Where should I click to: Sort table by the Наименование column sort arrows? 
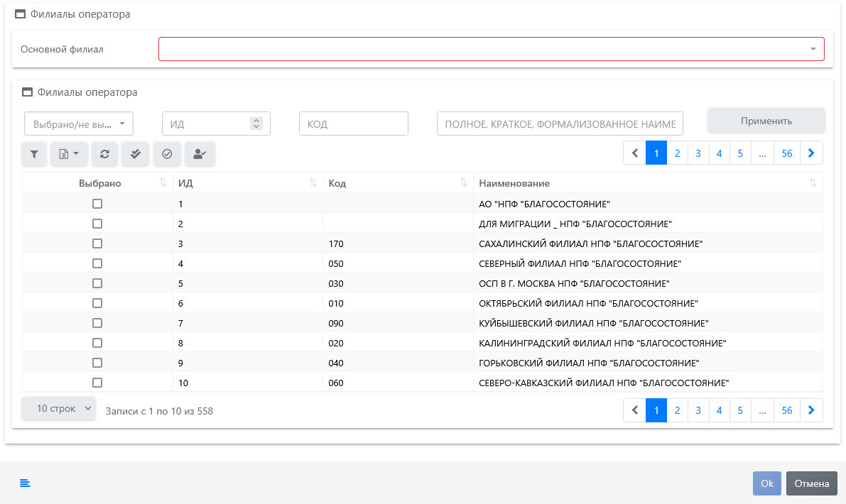click(x=813, y=183)
